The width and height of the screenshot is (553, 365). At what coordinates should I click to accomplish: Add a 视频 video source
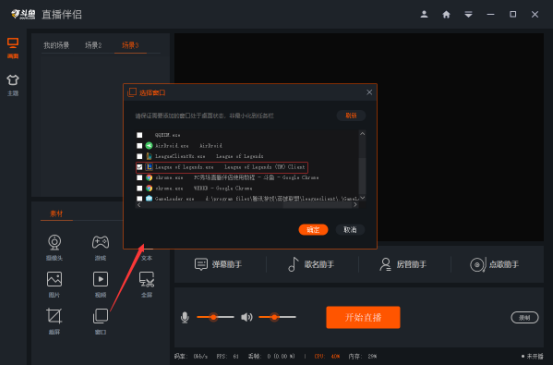coord(101,284)
